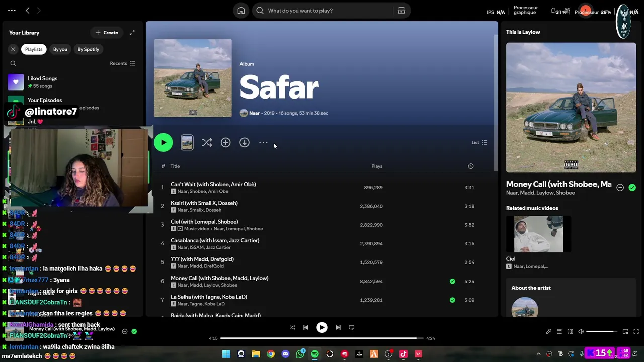The width and height of the screenshot is (644, 362).
Task: Select the Playlists filter chip
Action: click(34, 49)
